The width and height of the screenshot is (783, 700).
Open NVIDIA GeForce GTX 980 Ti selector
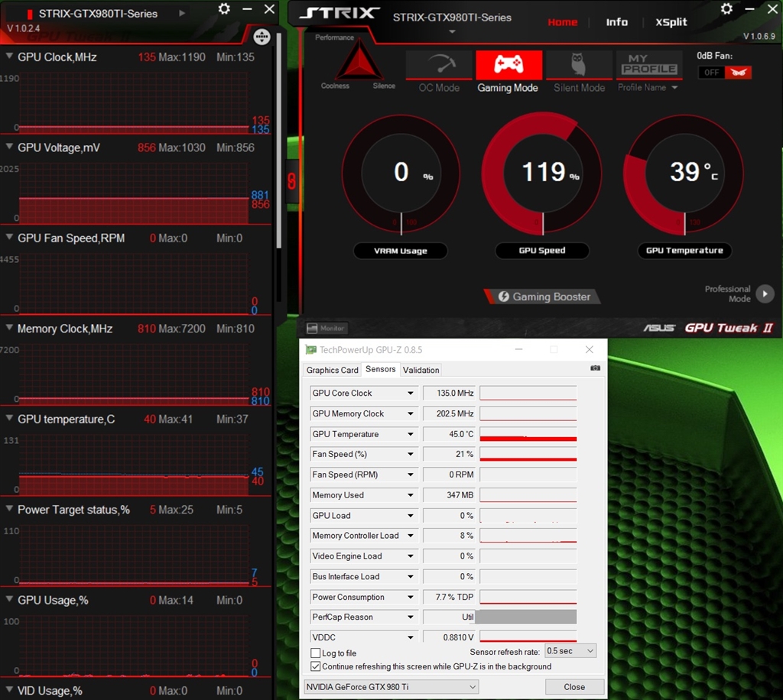(x=391, y=686)
